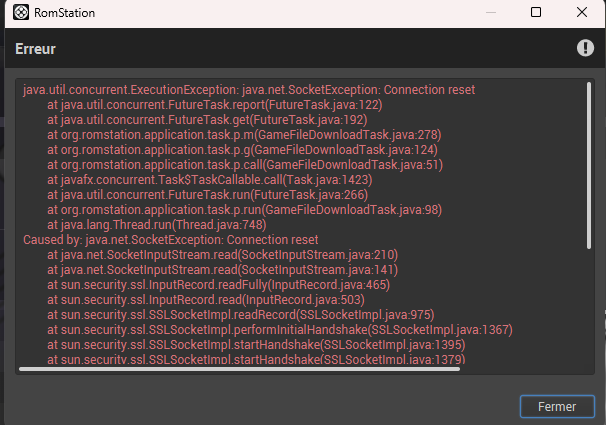Click the line 'task.p.g(GameFileDownloadTask.java:124)'
This screenshot has height=425, width=606.
(x=242, y=150)
